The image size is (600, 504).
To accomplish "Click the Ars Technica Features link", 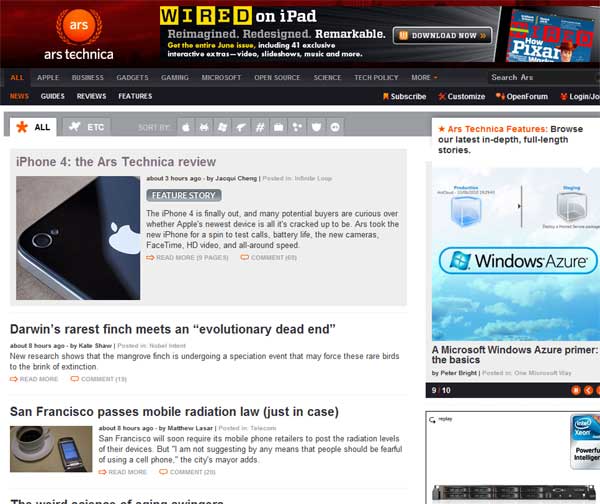I will pyautogui.click(x=497, y=129).
